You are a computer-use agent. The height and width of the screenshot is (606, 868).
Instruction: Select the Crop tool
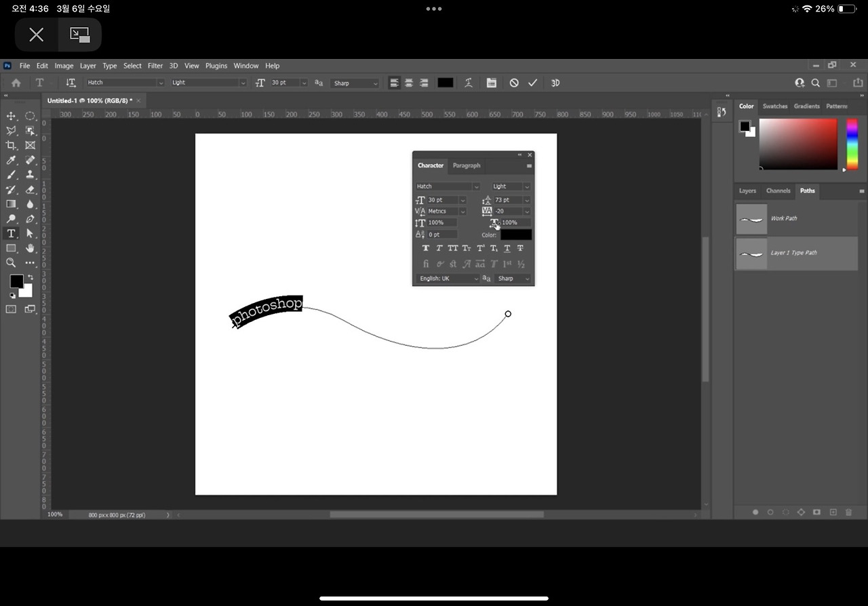coord(11,145)
